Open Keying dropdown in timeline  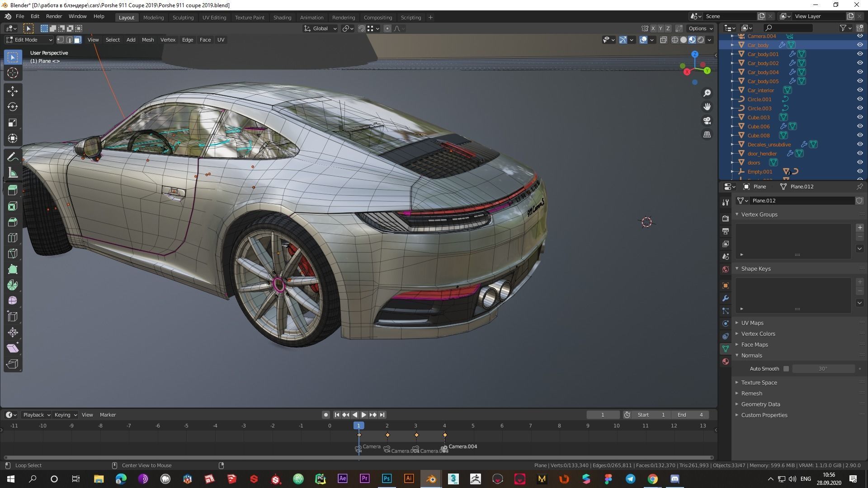(65, 415)
